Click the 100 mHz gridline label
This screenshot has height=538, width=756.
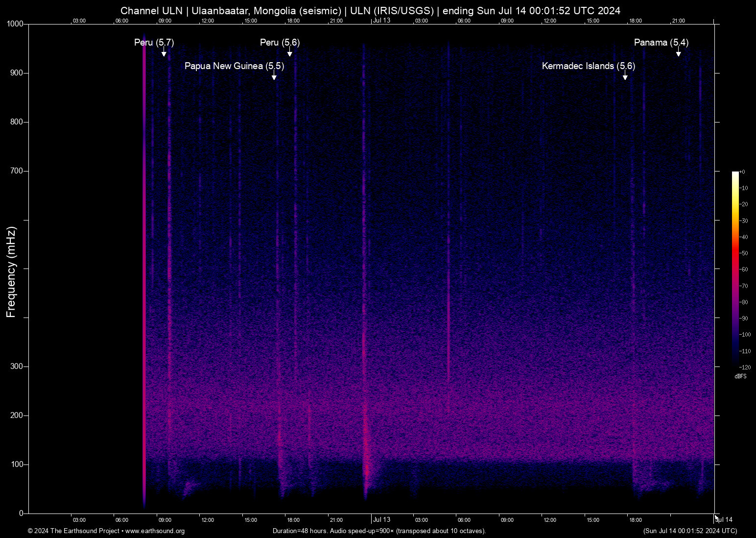[17, 464]
